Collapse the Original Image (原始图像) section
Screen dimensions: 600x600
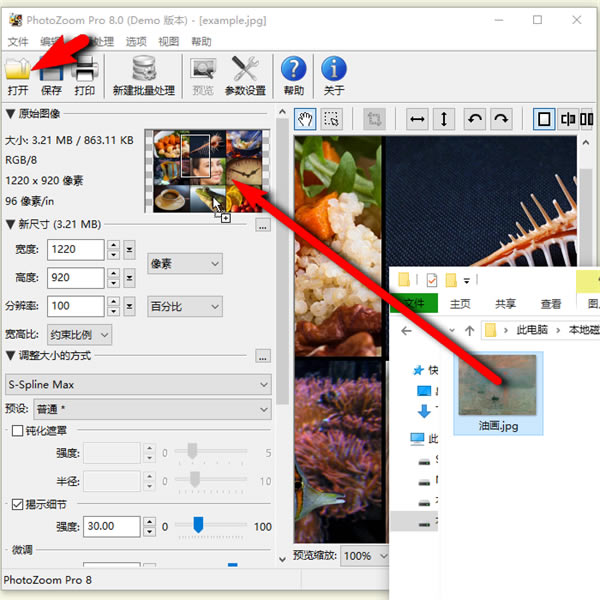coord(10,114)
